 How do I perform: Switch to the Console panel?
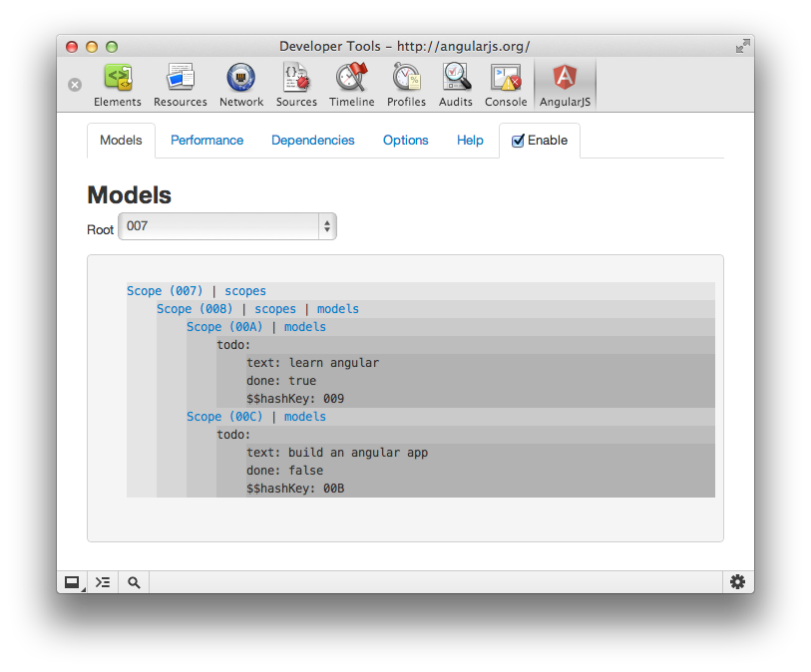506,85
